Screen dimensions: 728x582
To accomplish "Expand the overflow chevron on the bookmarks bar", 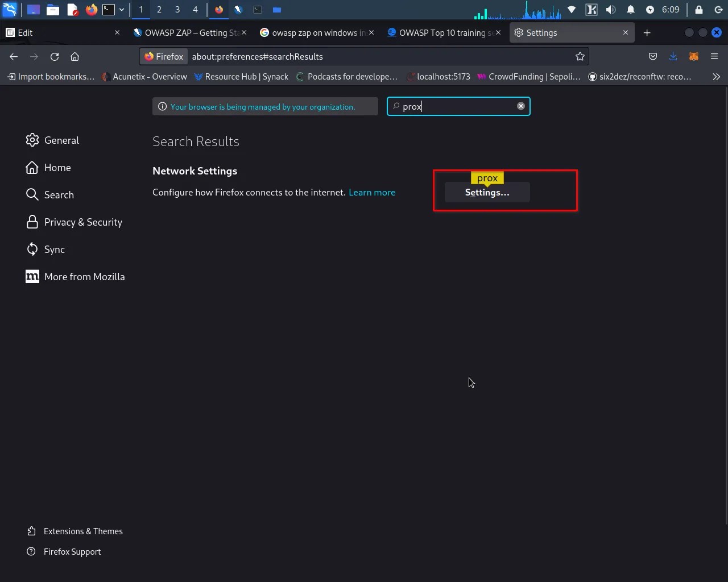I will tap(717, 77).
